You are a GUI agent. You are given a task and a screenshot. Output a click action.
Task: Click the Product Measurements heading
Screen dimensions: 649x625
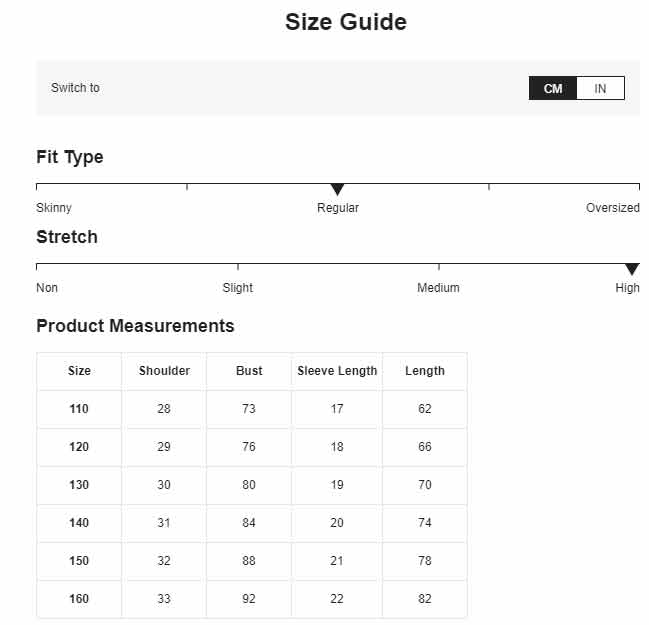135,326
